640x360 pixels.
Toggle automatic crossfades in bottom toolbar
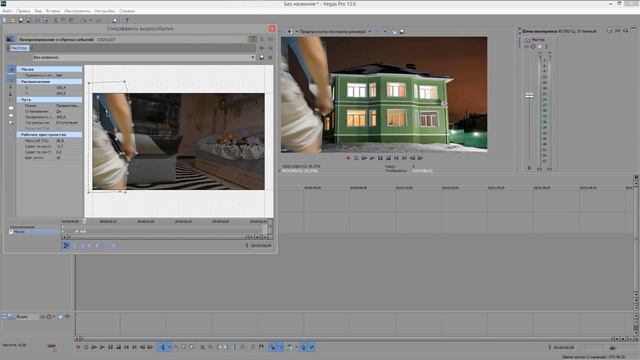[x=280, y=347]
